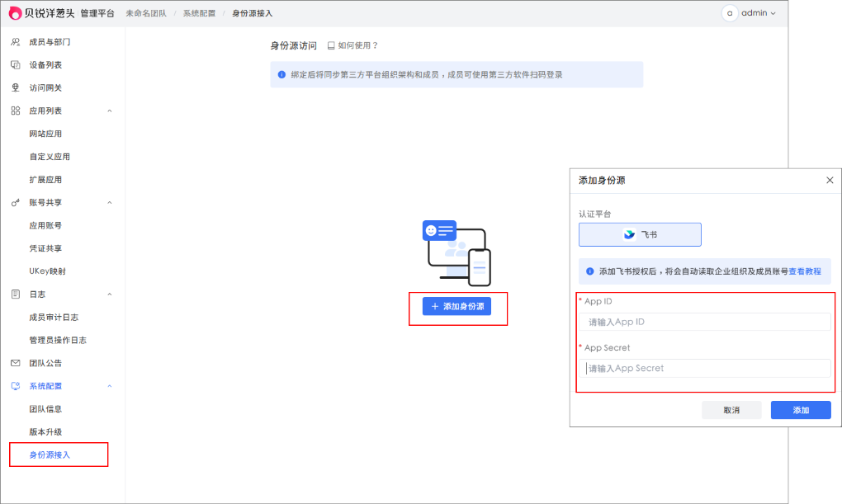Image resolution: width=842 pixels, height=504 pixels.
Task: Collapse the 账号共享 section
Action: click(x=108, y=202)
